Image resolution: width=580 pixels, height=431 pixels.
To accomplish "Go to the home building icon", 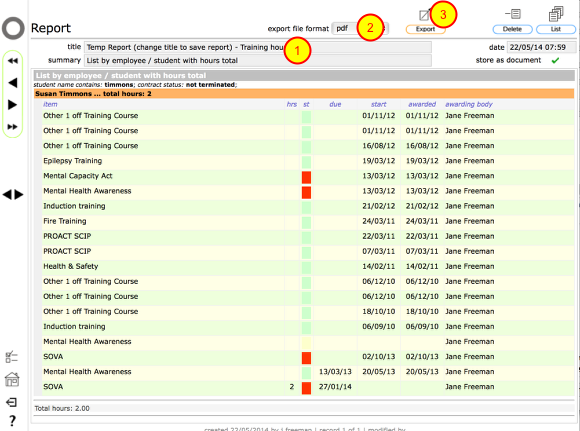I will (12, 379).
